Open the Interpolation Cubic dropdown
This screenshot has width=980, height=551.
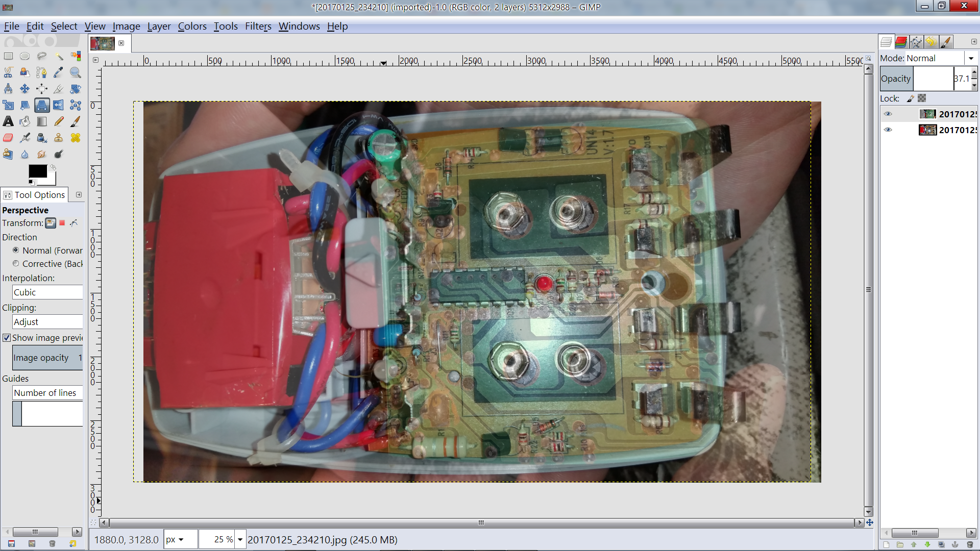(47, 292)
